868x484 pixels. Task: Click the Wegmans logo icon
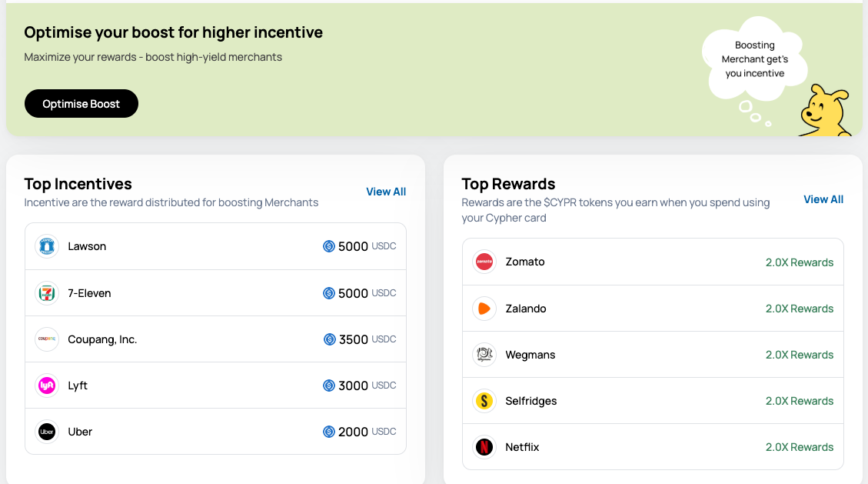click(484, 355)
